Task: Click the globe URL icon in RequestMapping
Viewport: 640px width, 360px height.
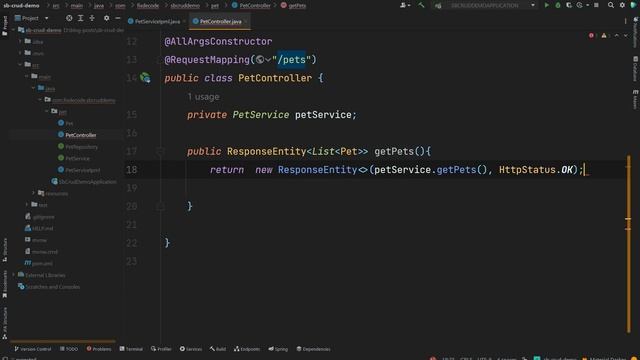Action: tap(260, 60)
